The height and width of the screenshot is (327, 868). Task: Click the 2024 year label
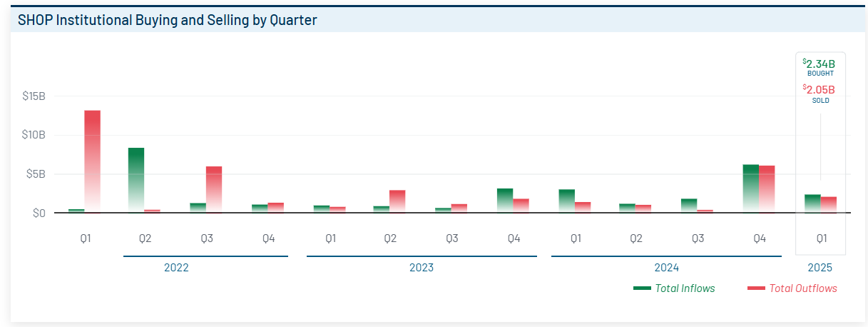tap(667, 268)
